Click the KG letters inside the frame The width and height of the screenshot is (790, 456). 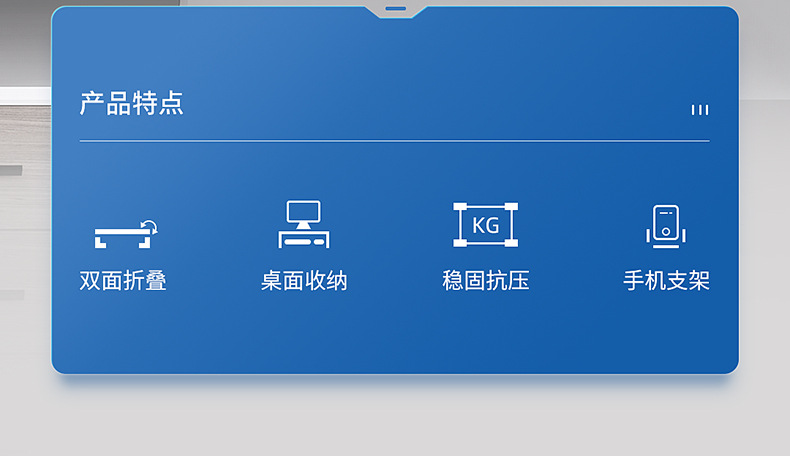(486, 225)
